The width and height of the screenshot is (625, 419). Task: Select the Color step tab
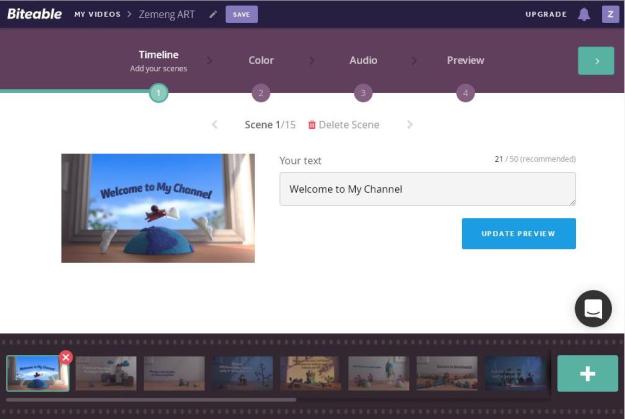pos(261,61)
